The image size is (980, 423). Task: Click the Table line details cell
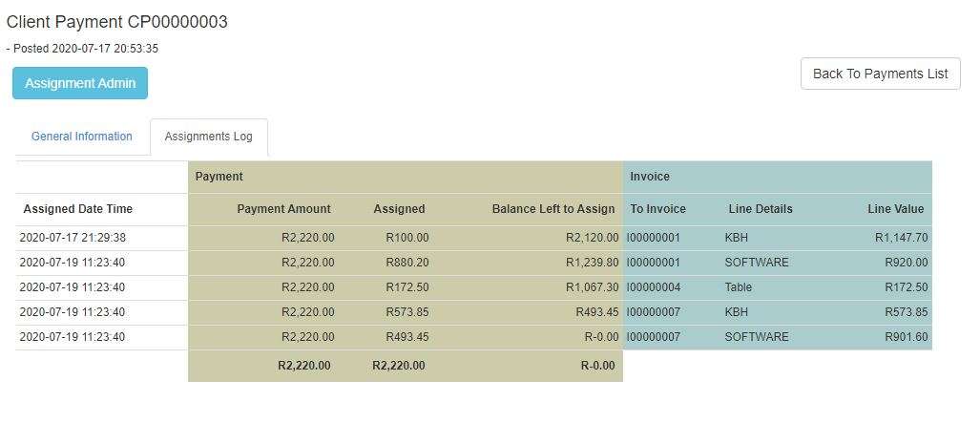739,287
